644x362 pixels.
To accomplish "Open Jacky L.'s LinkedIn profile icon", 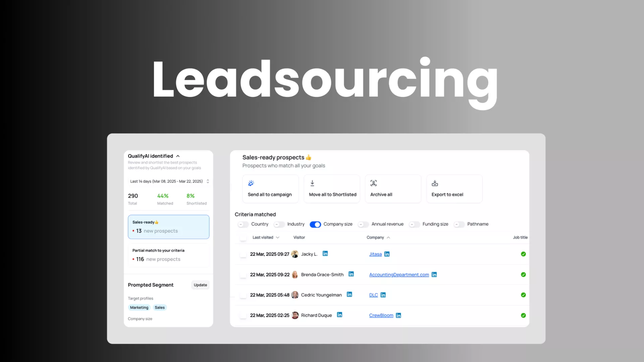I will click(x=325, y=254).
